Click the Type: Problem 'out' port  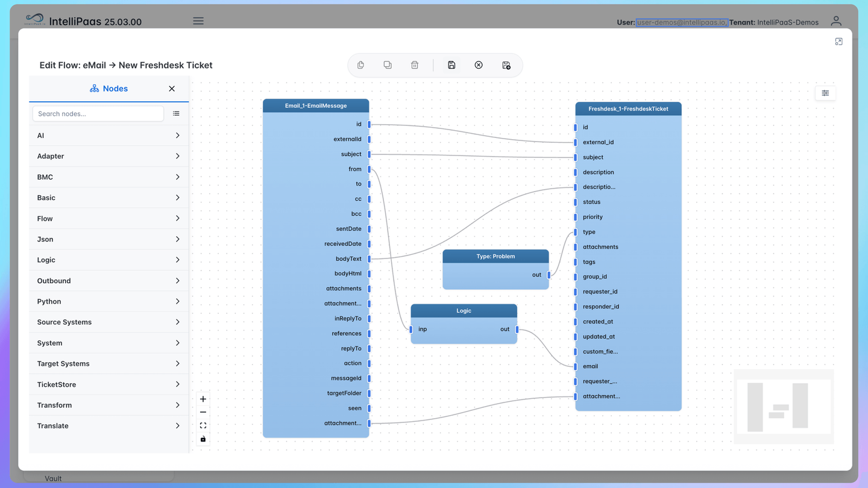click(549, 275)
